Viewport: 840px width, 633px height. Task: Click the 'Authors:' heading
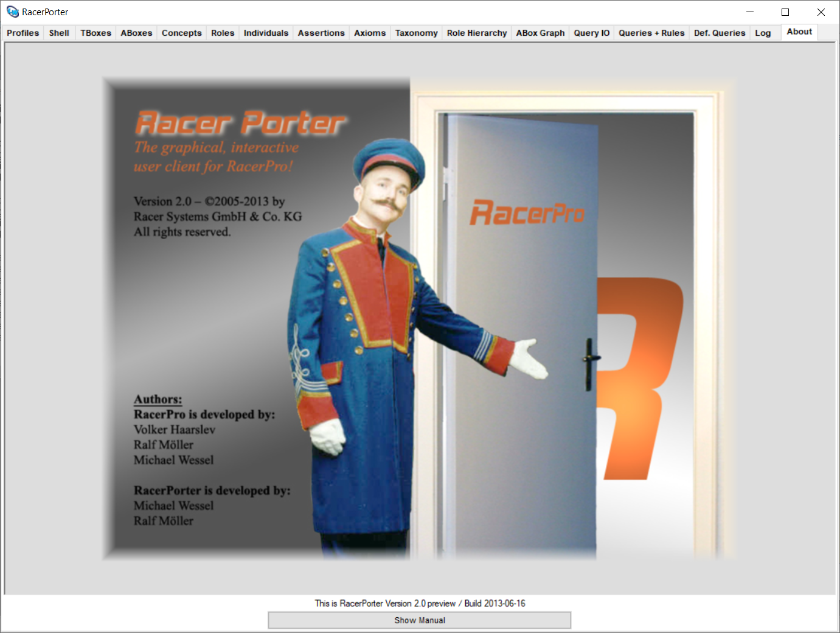click(158, 399)
